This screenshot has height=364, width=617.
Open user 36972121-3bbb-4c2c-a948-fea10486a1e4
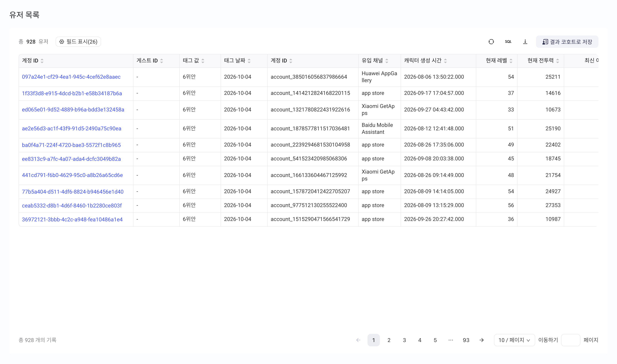click(72, 220)
